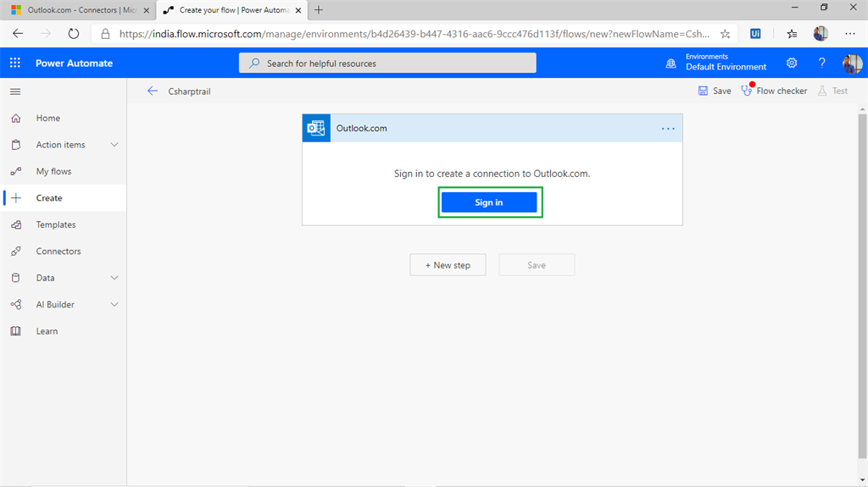The image size is (868, 487).
Task: Click the blue Sign in button
Action: 489,202
